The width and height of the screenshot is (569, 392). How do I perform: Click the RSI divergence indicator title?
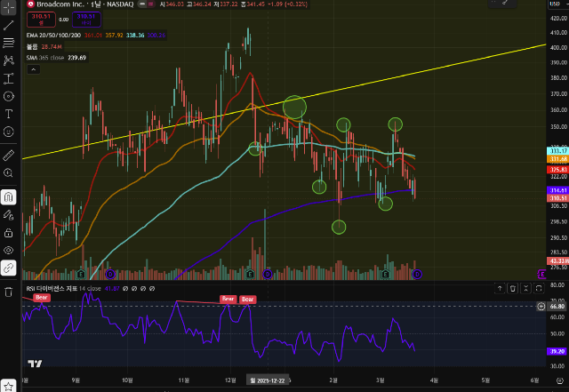pyautogui.click(x=52, y=289)
